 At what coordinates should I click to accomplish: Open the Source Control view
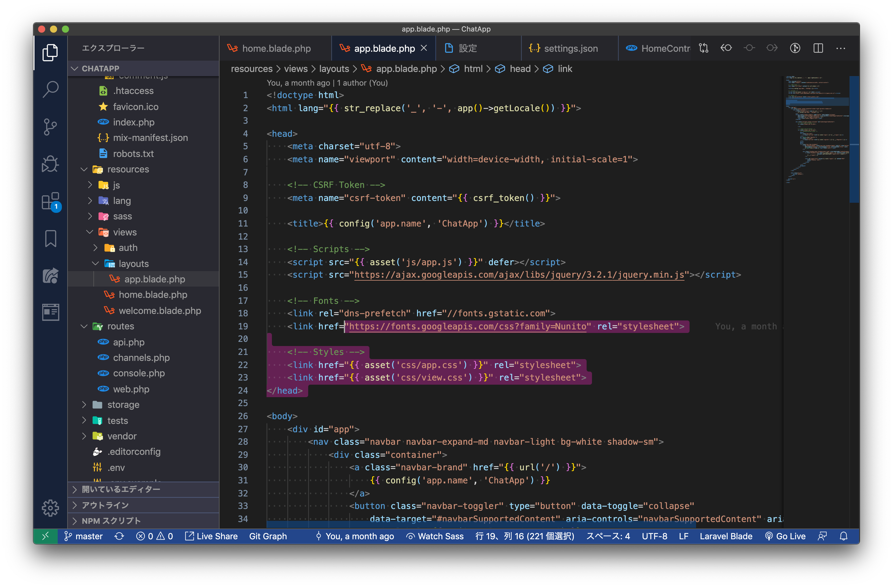(x=50, y=127)
